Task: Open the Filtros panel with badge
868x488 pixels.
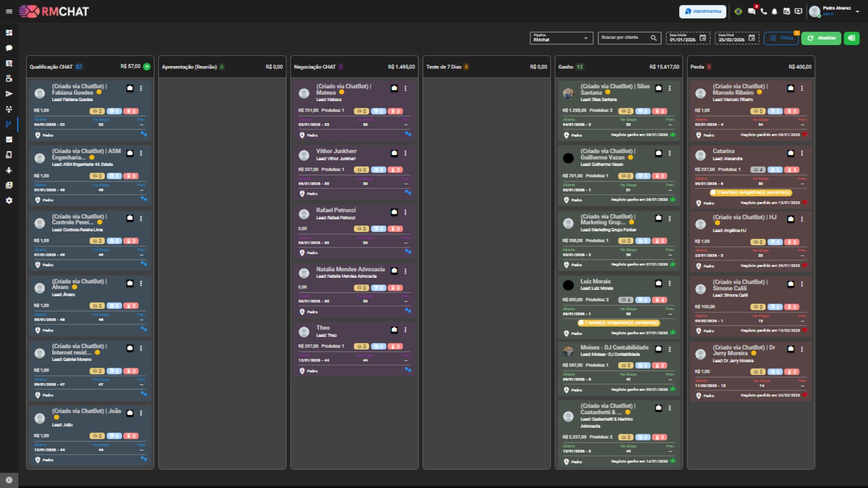Action: coord(782,38)
